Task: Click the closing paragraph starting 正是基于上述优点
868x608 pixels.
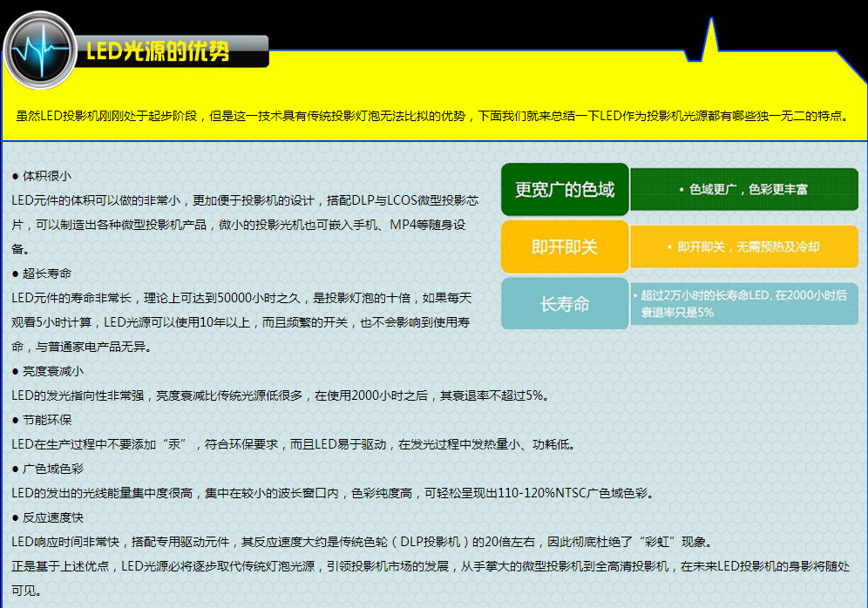Action: pos(431,578)
